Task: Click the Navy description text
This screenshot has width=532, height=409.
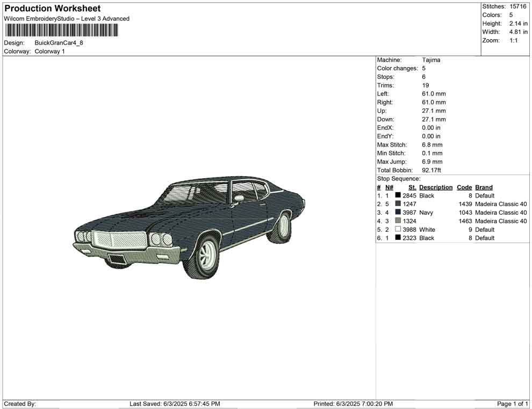Action: pos(426,213)
